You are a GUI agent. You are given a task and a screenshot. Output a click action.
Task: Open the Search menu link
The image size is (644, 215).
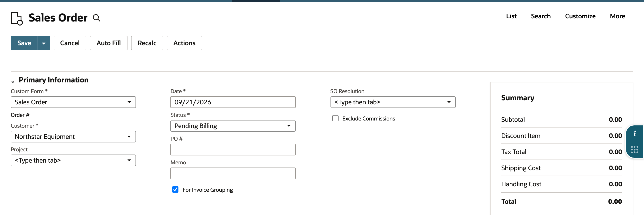[x=541, y=16]
